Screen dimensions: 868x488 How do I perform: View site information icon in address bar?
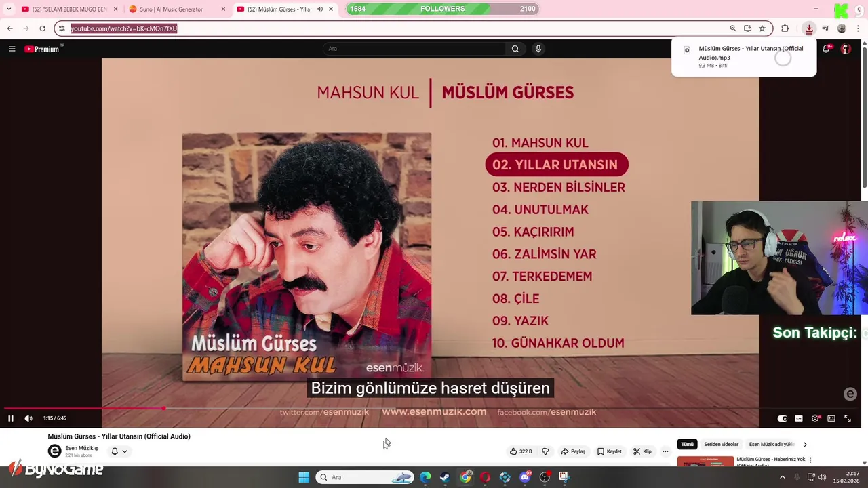(62, 28)
